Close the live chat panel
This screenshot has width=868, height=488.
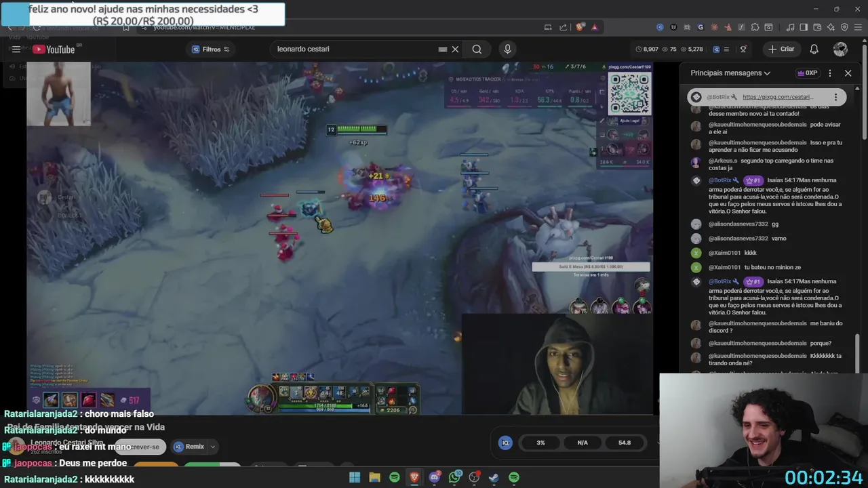tap(848, 73)
